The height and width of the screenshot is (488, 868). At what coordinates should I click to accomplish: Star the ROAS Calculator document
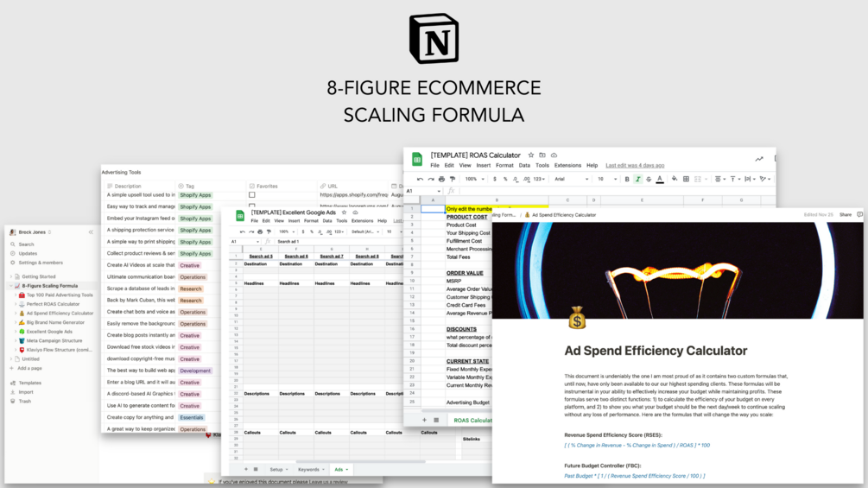531,155
